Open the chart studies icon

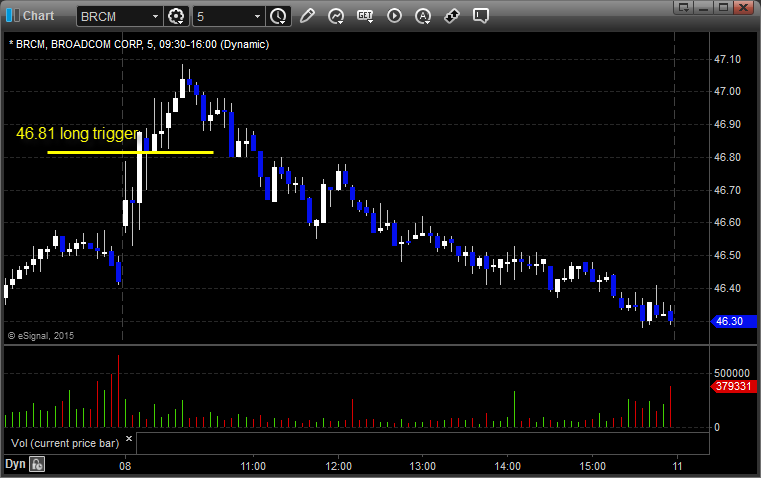tap(336, 16)
